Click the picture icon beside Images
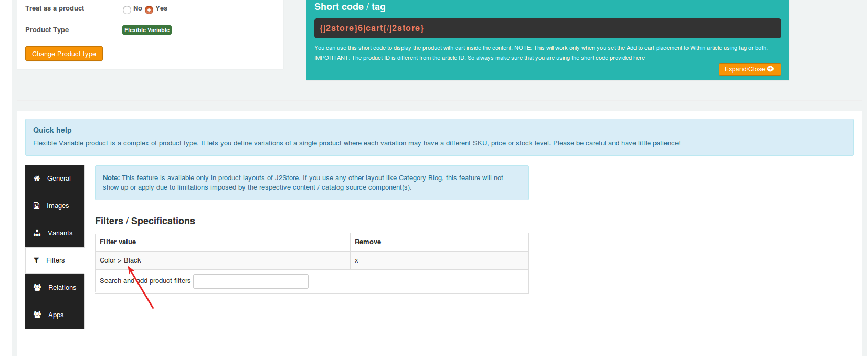This screenshot has height=356, width=868. (x=36, y=206)
